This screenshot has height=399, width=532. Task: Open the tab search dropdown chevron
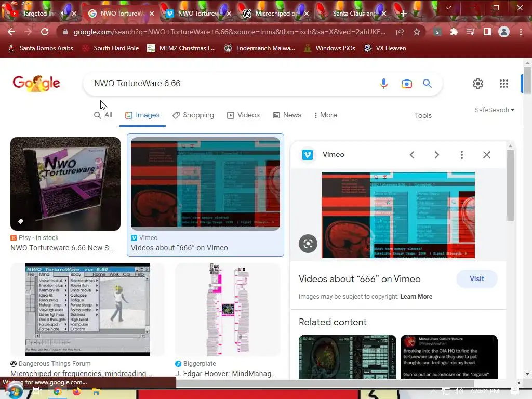click(x=448, y=8)
